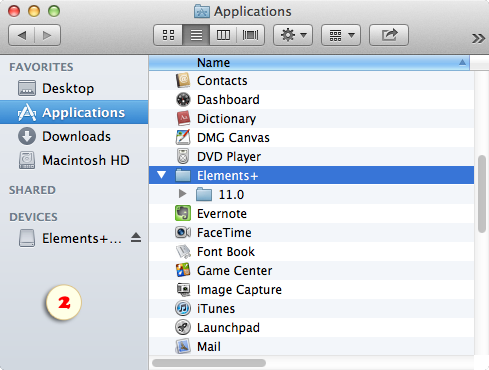The image size is (489, 370).
Task: Select the Launchpad app icon
Action: (x=183, y=327)
